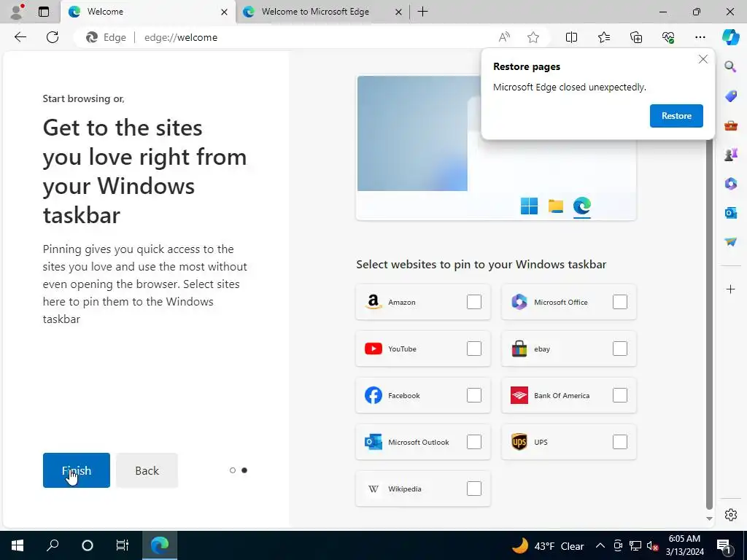This screenshot has height=560, width=747.
Task: Click the Amazon logo in list
Action: pos(373,302)
